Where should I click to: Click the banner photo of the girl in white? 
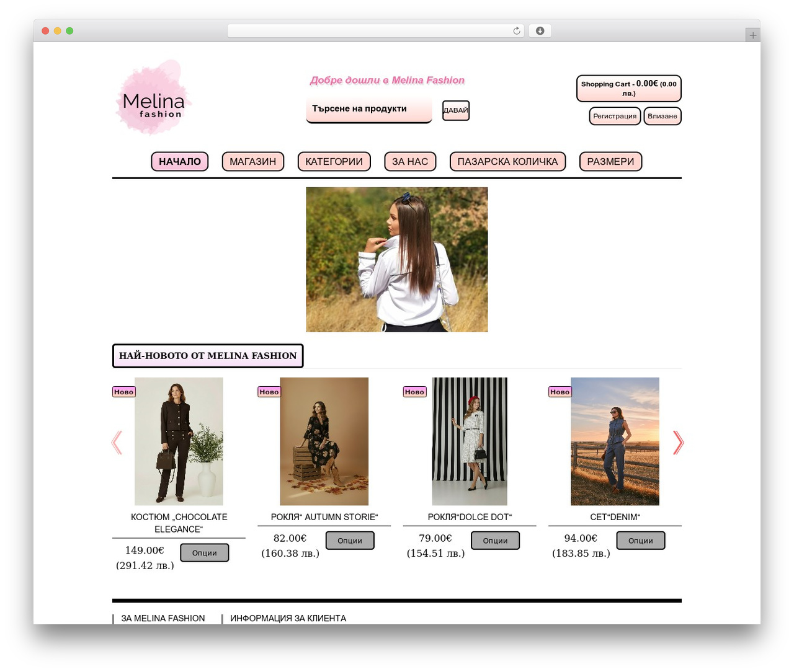(x=397, y=260)
